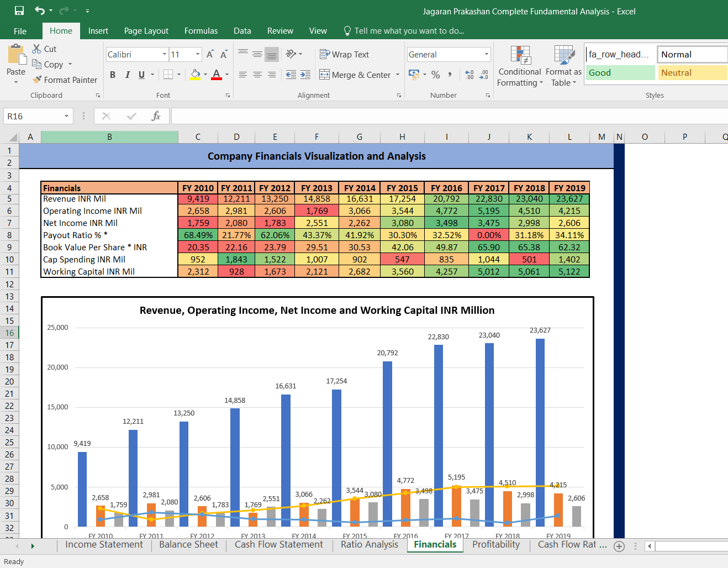This screenshot has width=728, height=568.
Task: Apply the Normal cell style
Action: [x=693, y=54]
